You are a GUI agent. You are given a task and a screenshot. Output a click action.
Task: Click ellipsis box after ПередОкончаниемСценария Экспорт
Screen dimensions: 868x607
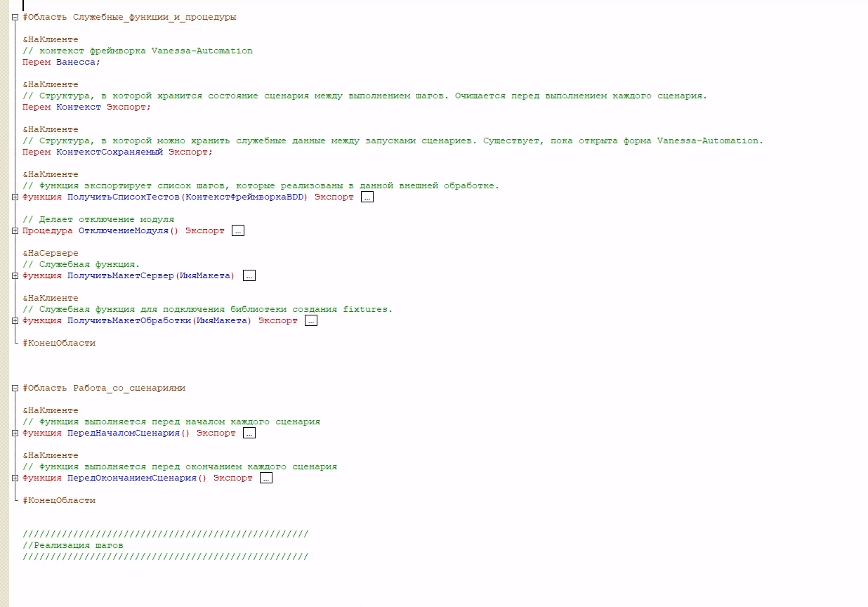tap(265, 478)
